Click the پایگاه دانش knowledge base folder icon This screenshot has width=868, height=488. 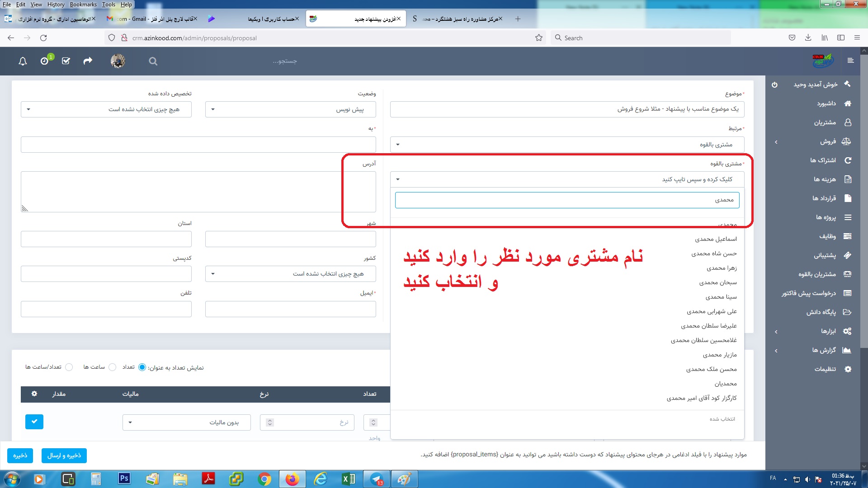pyautogui.click(x=848, y=312)
